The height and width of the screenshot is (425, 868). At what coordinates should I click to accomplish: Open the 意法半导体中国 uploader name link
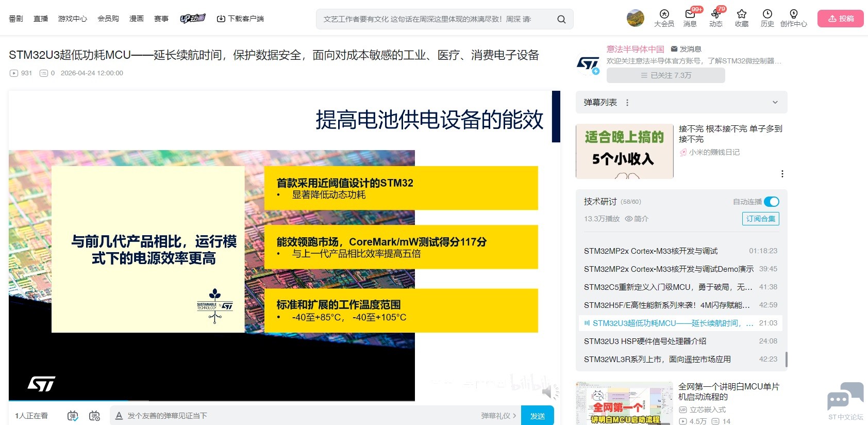[636, 49]
